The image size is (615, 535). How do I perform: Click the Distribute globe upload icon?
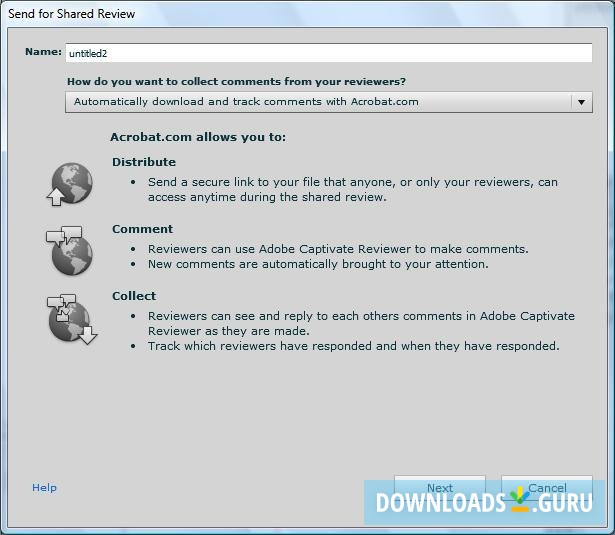[x=70, y=184]
